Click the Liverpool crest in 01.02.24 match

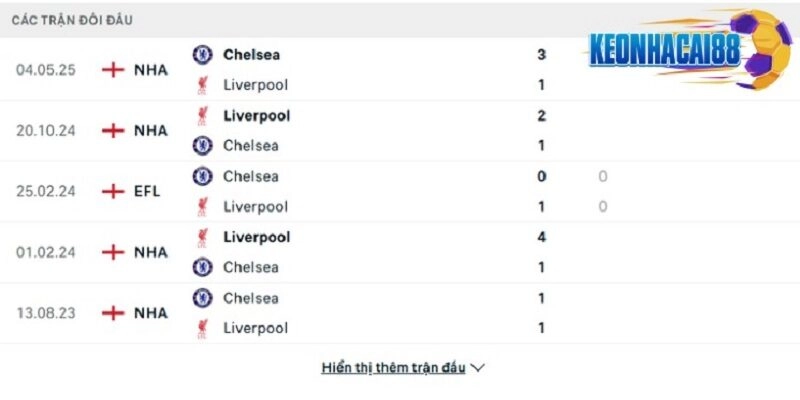(x=202, y=237)
